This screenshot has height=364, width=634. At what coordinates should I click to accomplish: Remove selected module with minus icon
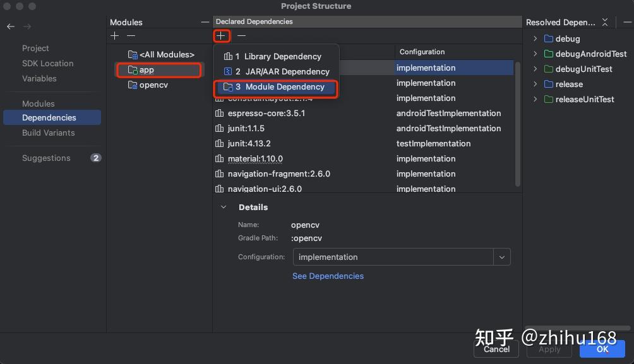pos(131,36)
